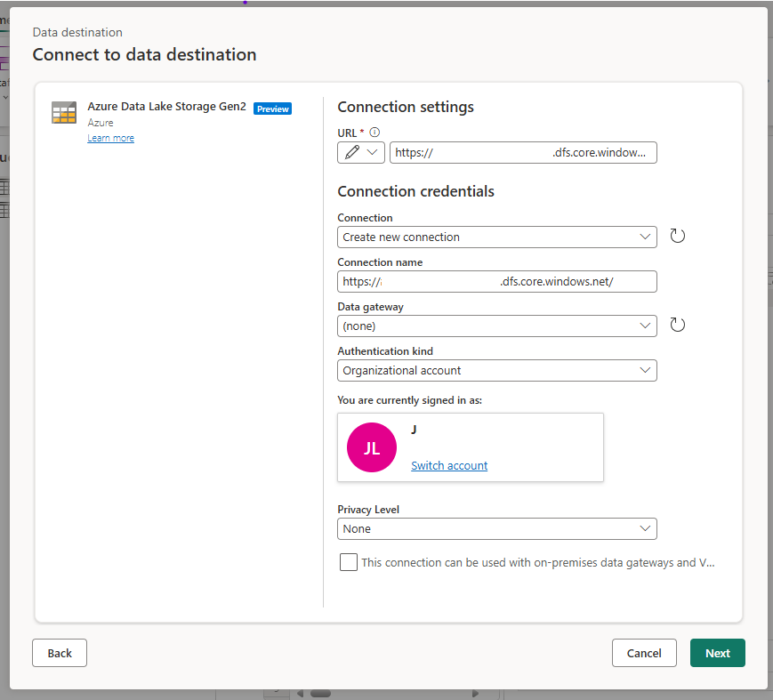Click the Connection name field
The height and width of the screenshot is (700, 773).
[x=497, y=281]
